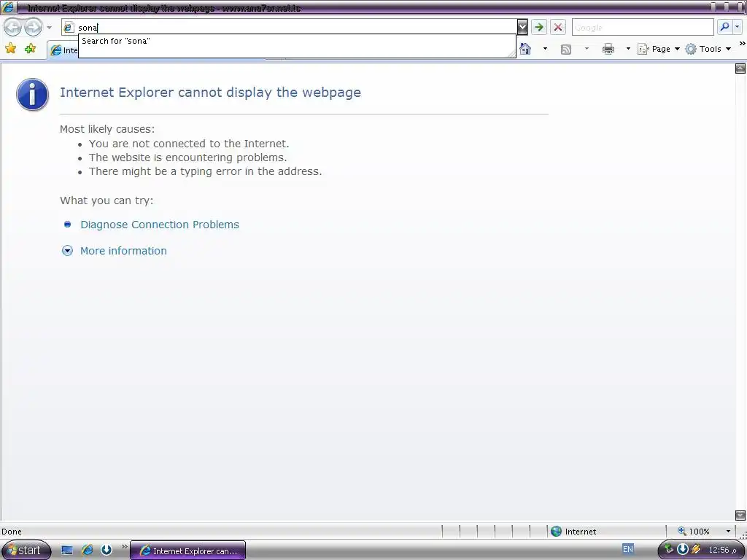This screenshot has height=560, width=747.
Task: Open the Tools menu
Action: pyautogui.click(x=708, y=49)
